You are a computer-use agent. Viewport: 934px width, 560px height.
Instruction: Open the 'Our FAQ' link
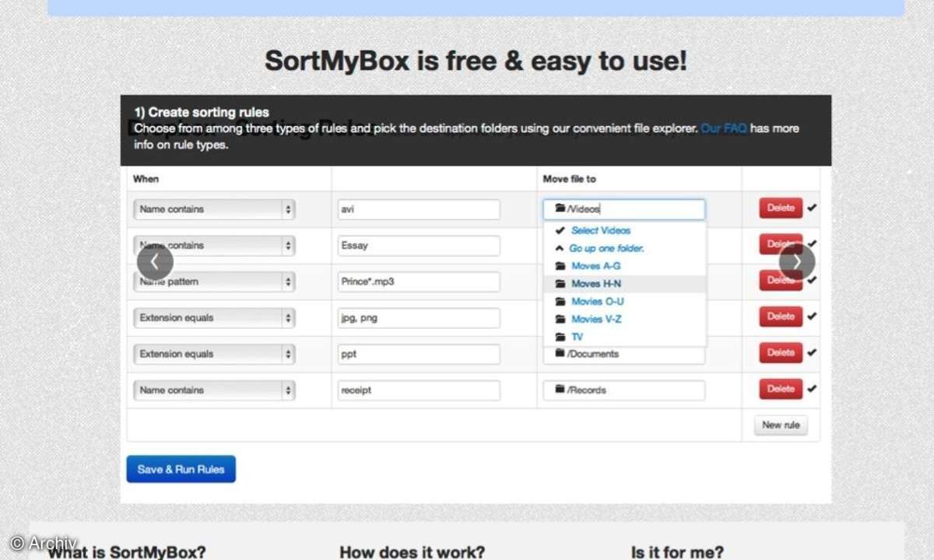724,128
